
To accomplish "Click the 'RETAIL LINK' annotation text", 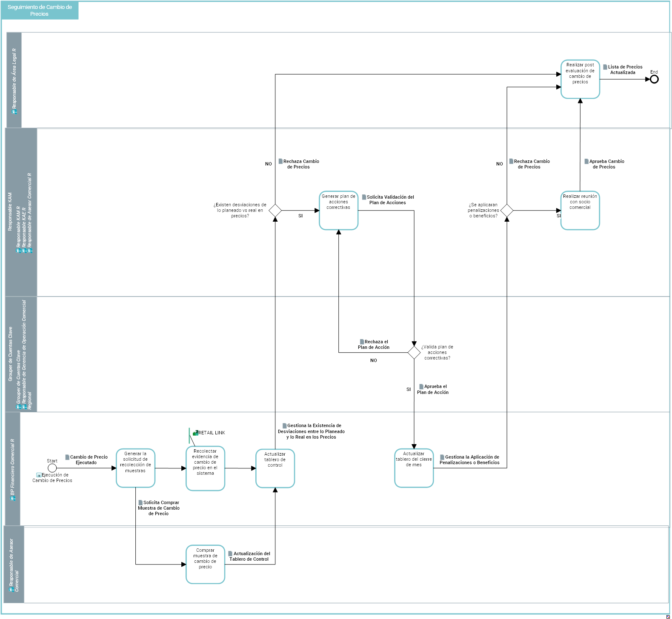I will [x=212, y=433].
